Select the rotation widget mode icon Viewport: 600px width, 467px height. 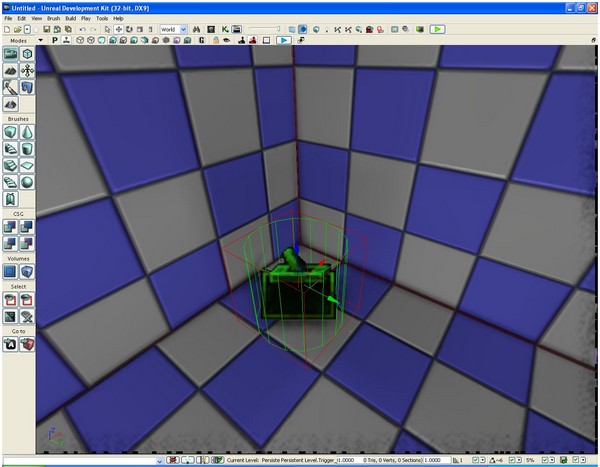(129, 29)
